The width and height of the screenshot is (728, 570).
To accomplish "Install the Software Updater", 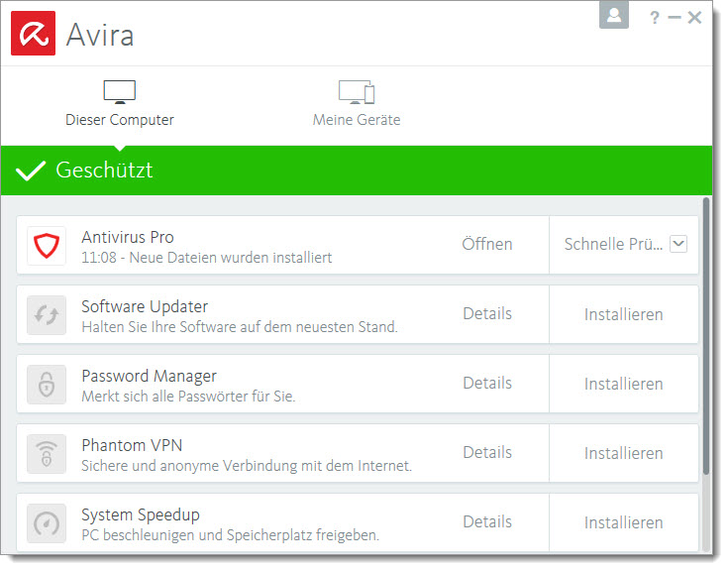I will click(624, 314).
